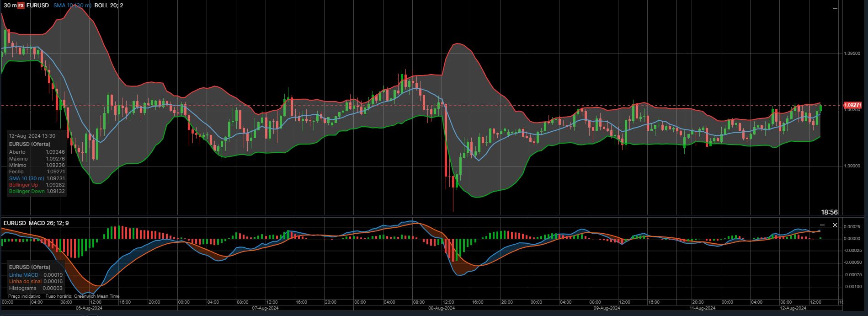Click the 1.09500 level on price axis
This screenshot has width=868, height=316.
click(852, 54)
